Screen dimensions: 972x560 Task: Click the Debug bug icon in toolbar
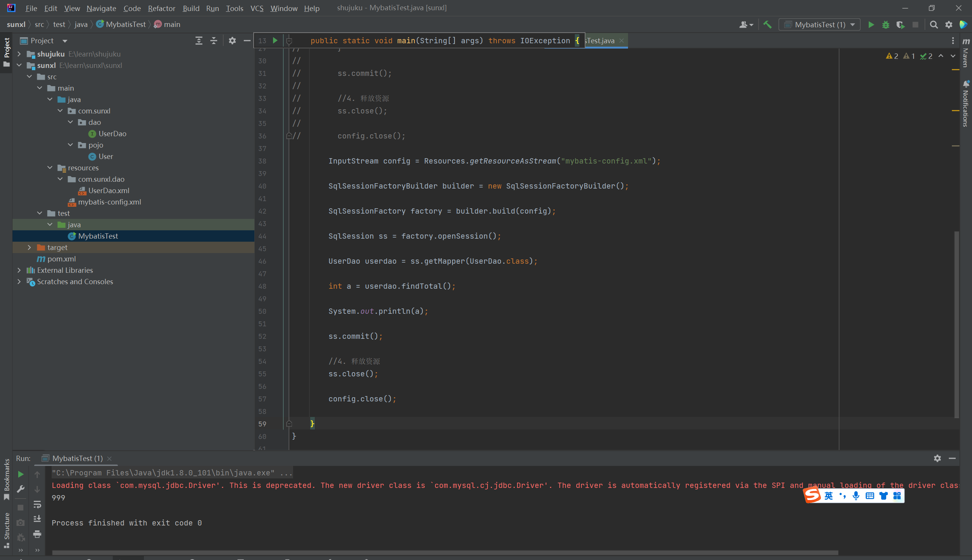pyautogui.click(x=885, y=25)
